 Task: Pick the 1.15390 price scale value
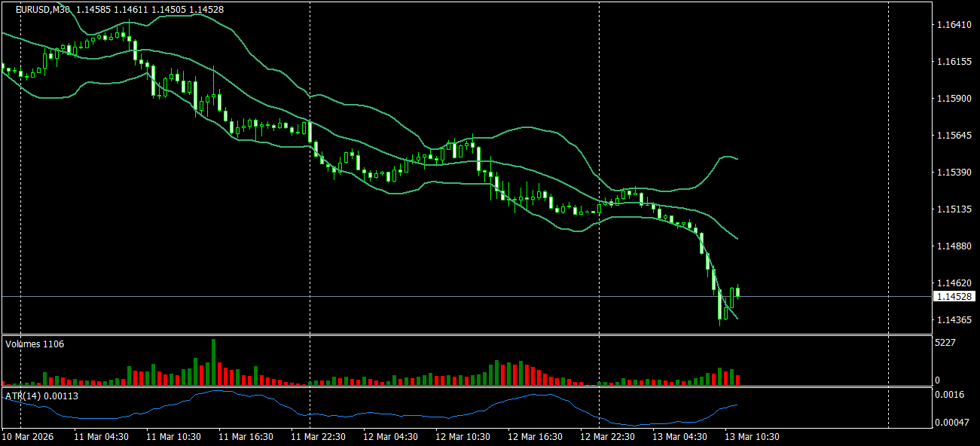click(x=954, y=173)
